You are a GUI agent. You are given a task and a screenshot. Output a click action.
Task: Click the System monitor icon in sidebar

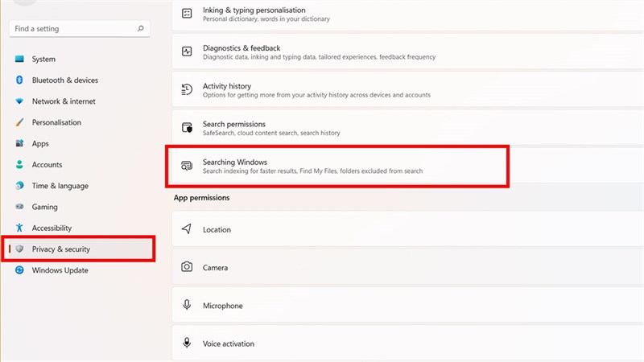click(19, 60)
